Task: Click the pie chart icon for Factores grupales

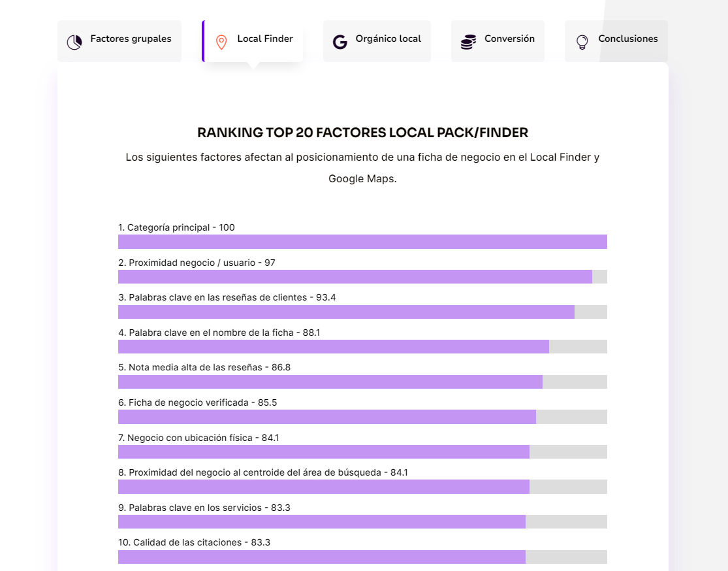Action: pos(74,42)
